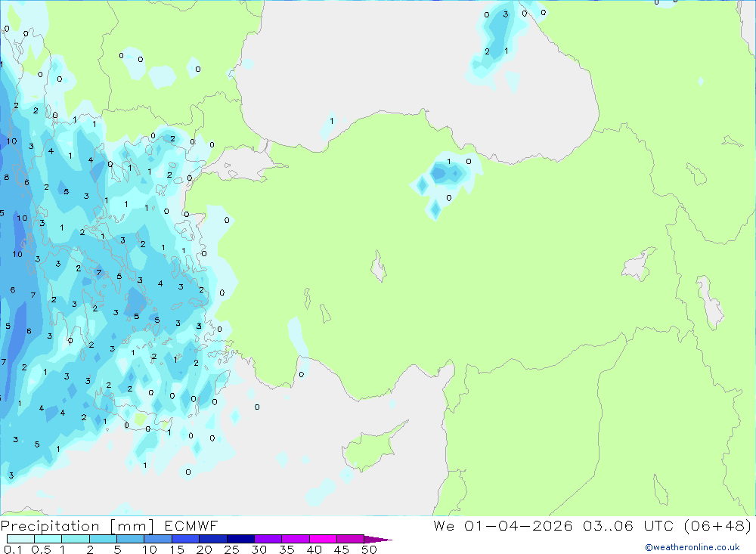Click the '50' legend scale label

pos(369,549)
